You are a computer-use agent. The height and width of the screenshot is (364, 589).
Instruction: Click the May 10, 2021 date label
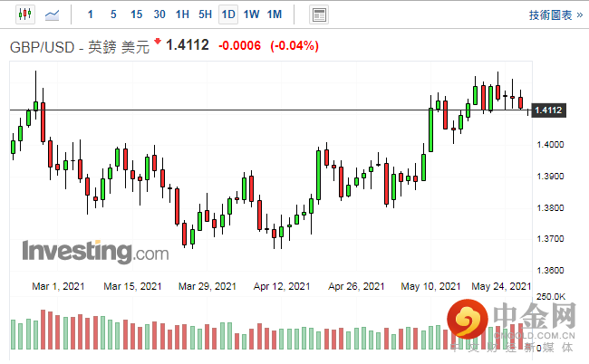tap(430, 286)
